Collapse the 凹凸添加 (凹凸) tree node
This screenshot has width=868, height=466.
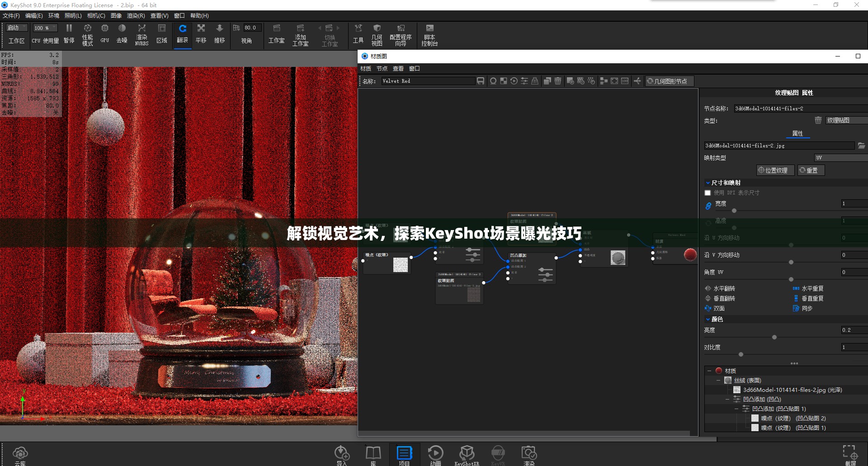click(x=727, y=400)
